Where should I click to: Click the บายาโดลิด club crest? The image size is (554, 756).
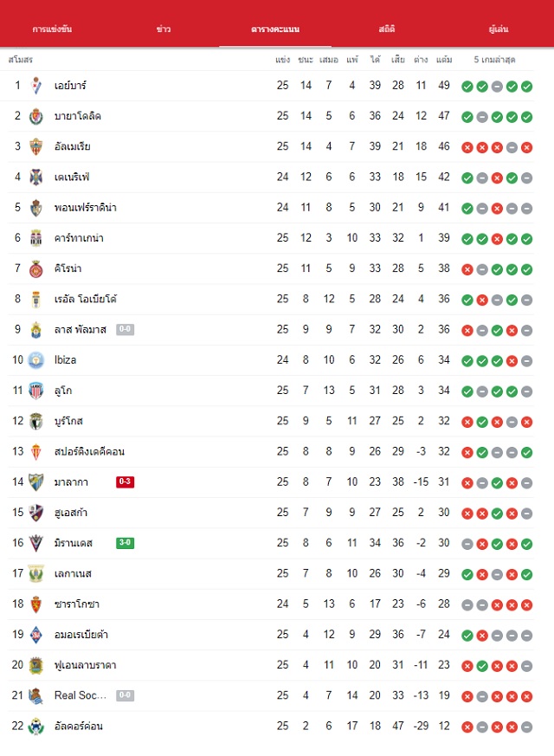pos(36,116)
